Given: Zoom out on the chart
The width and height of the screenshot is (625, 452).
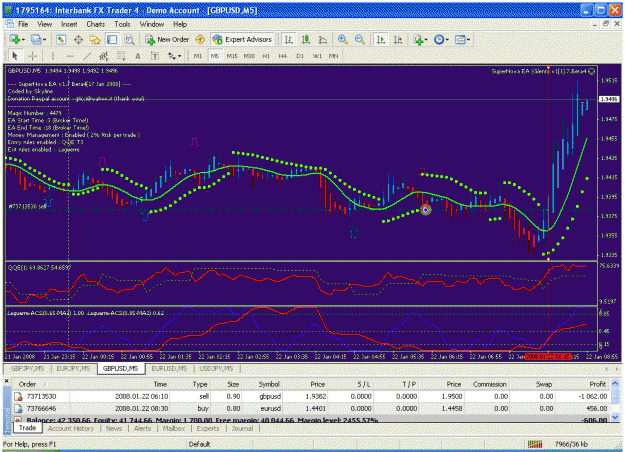Looking at the screenshot, I should coord(360,39).
